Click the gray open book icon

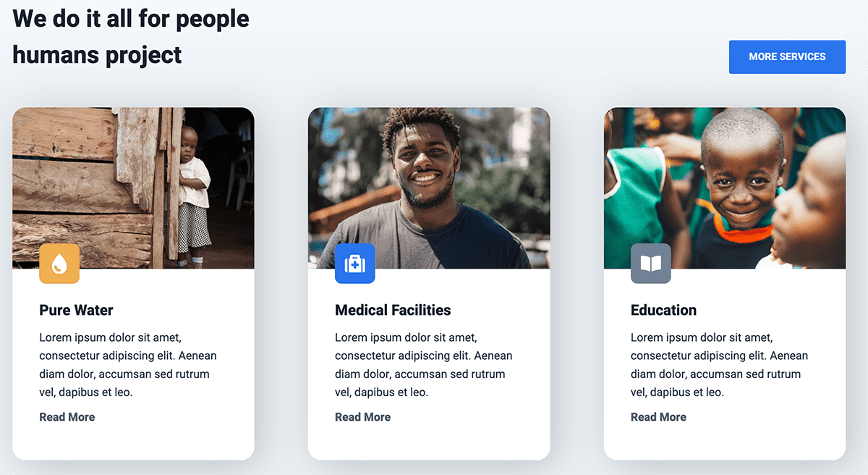[x=650, y=264]
